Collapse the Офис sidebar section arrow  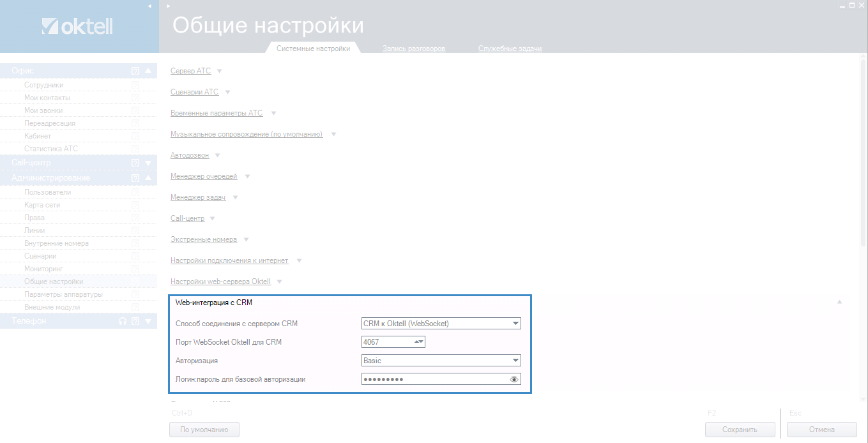point(148,71)
